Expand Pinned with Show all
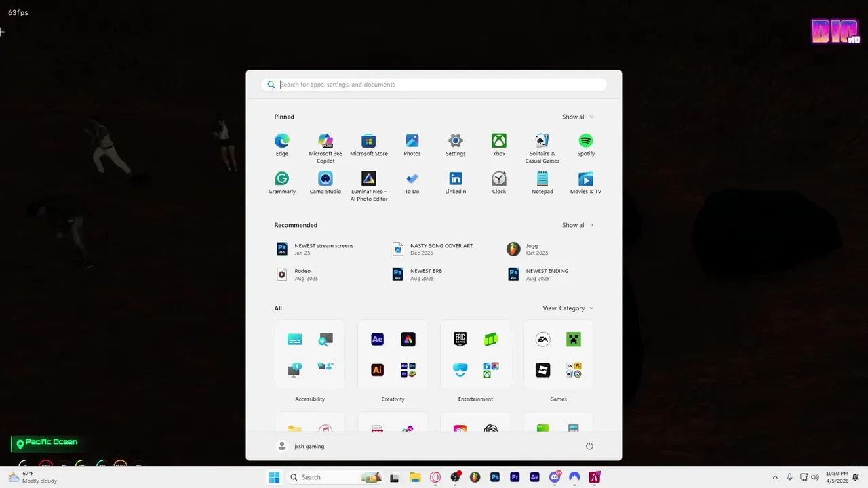This screenshot has width=868, height=488. 578,117
